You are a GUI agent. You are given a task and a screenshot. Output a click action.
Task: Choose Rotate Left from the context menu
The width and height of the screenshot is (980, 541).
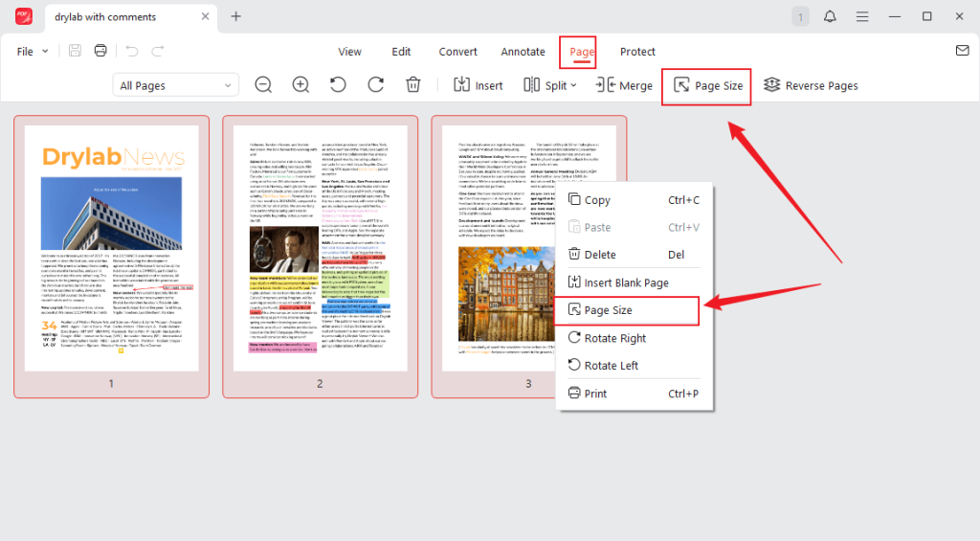pyautogui.click(x=635, y=365)
